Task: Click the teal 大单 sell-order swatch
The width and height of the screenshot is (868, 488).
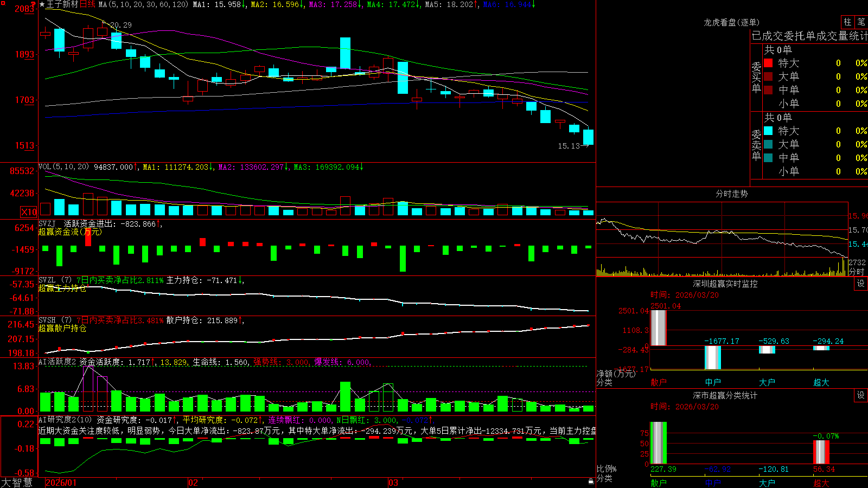Action: (x=768, y=144)
